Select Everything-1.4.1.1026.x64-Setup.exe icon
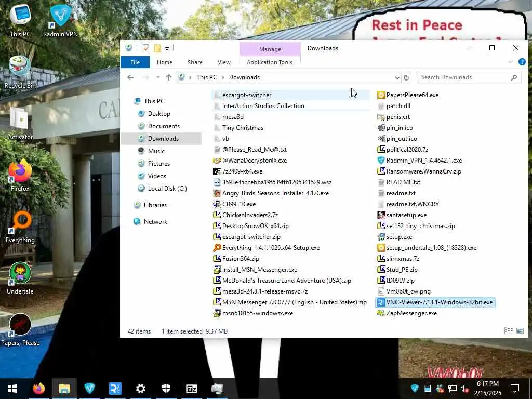The height and width of the screenshot is (399, 532). [x=217, y=248]
